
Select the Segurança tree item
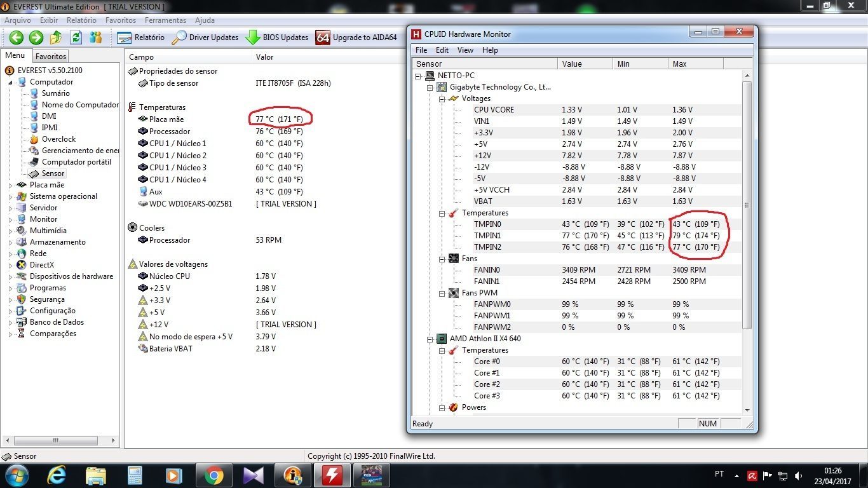pos(47,299)
